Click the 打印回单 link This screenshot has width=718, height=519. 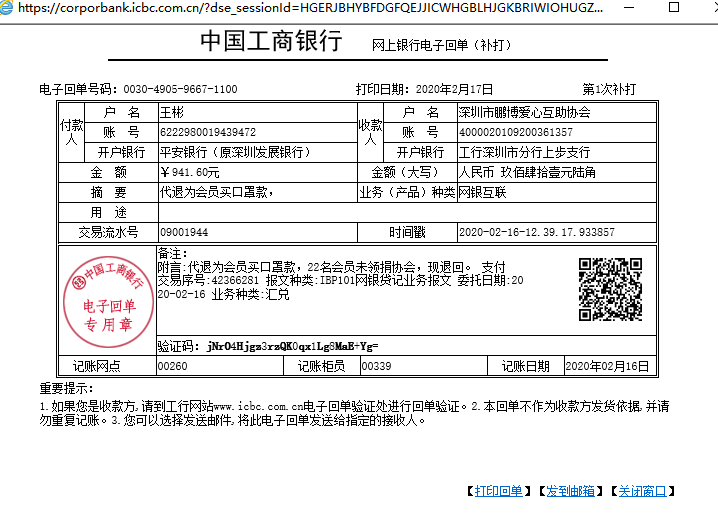point(498,491)
